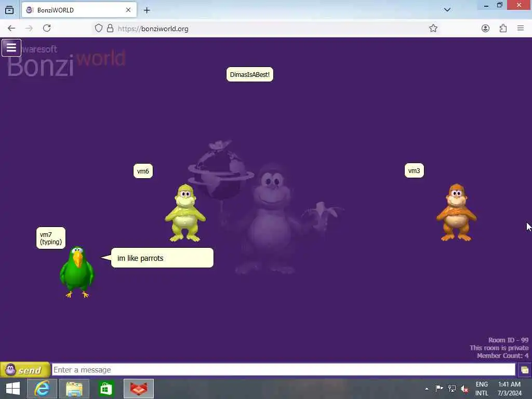The height and width of the screenshot is (399, 532).
Task: Bookmark this page with the star
Action: click(433, 28)
